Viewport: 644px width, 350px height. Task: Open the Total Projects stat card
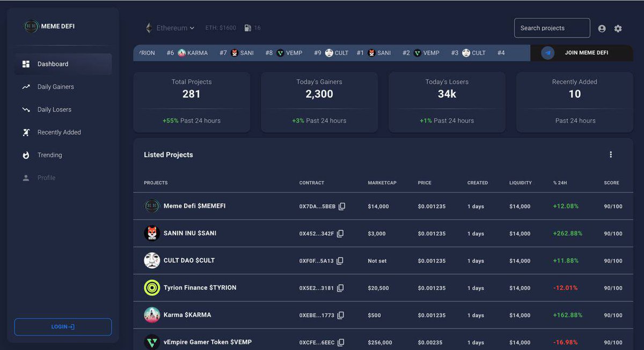pyautogui.click(x=192, y=102)
